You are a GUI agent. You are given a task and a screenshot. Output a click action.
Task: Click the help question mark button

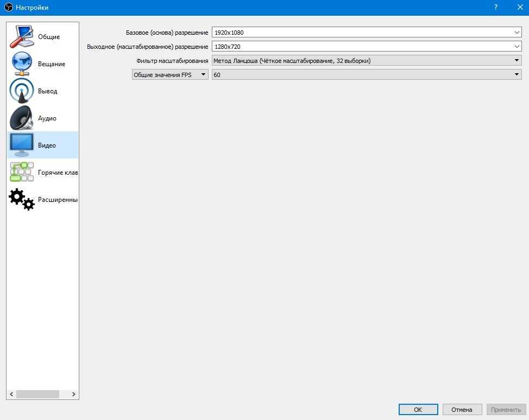[x=496, y=7]
